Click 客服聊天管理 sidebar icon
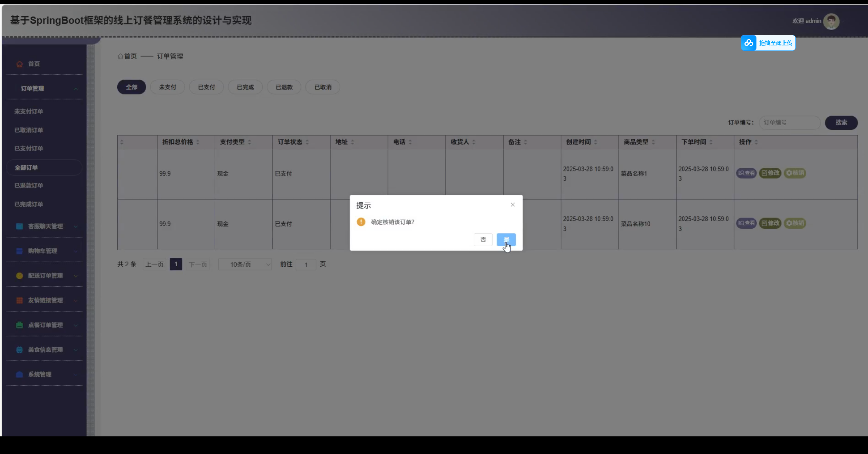Image resolution: width=868 pixels, height=454 pixels. point(20,226)
